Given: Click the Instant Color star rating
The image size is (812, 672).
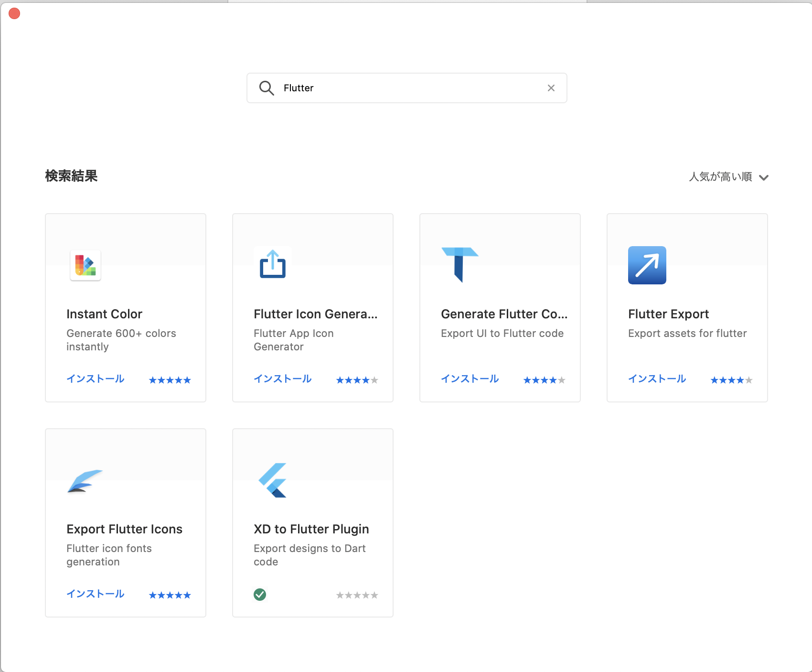Looking at the screenshot, I should pos(170,380).
